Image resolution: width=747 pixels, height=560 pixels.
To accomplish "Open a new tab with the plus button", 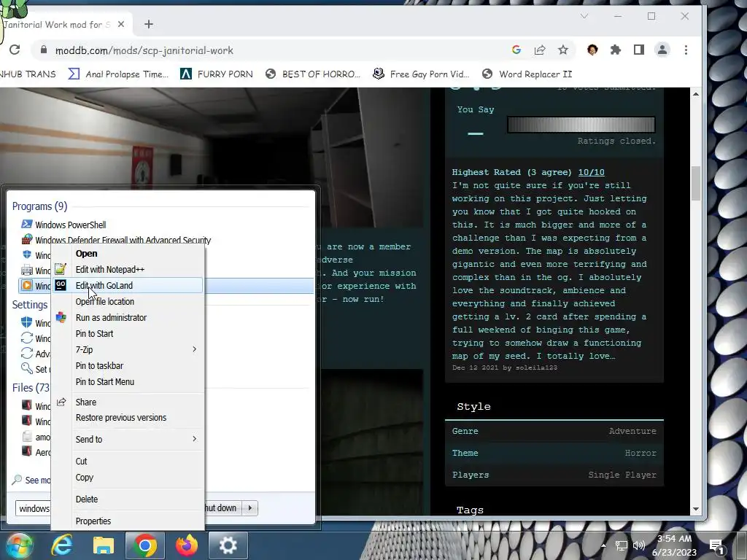I will coord(149,24).
